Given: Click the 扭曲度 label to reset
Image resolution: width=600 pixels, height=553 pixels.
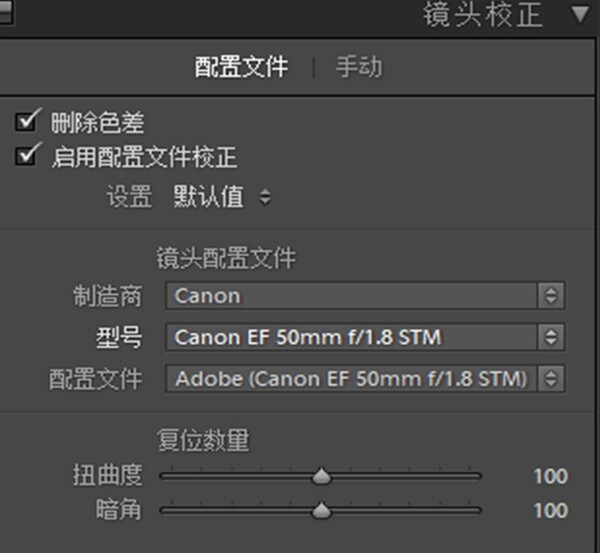Looking at the screenshot, I should pyautogui.click(x=108, y=475).
